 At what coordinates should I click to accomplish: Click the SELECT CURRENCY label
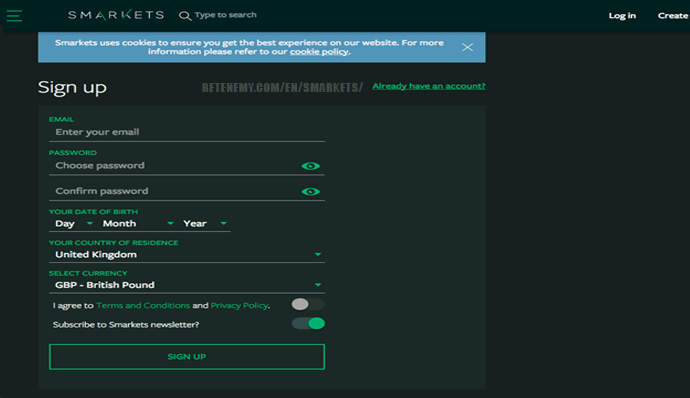click(88, 273)
